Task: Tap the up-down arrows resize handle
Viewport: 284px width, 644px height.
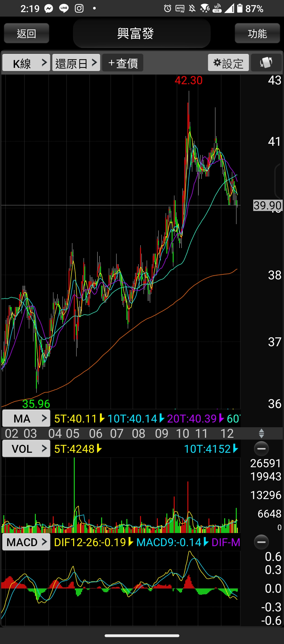Action: coord(261,433)
